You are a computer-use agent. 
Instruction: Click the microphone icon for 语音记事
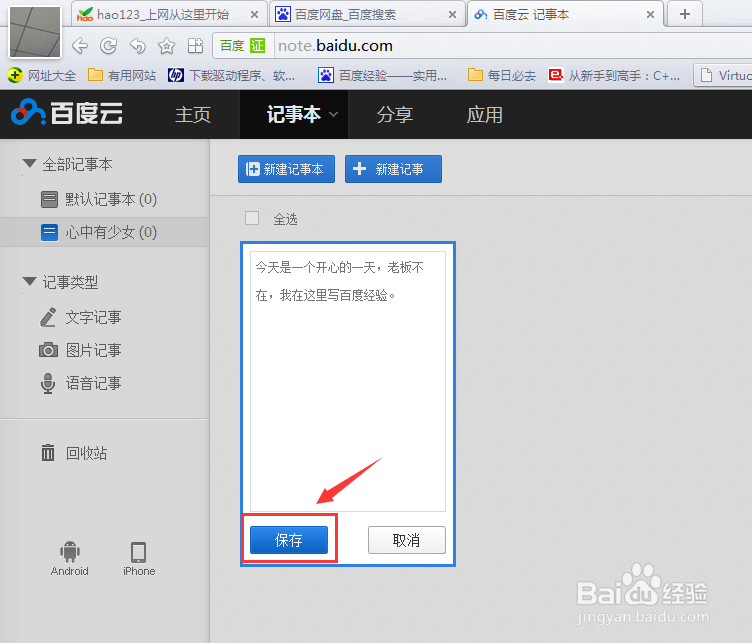tap(48, 383)
